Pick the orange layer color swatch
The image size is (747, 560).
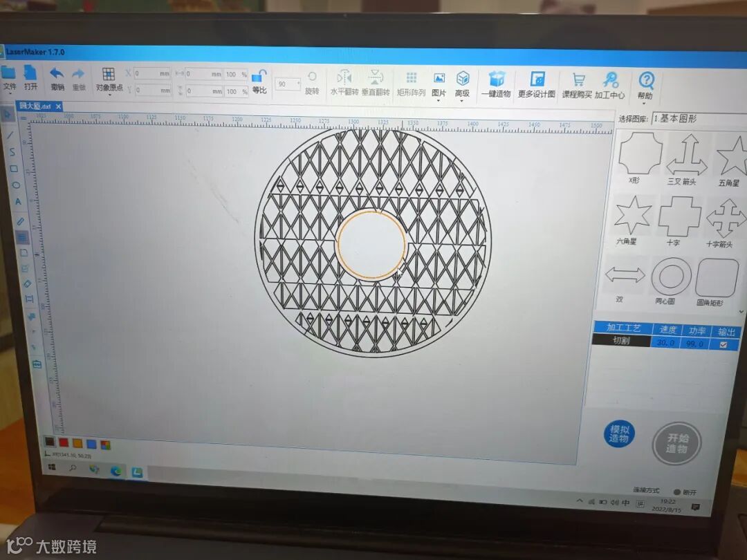click(77, 443)
